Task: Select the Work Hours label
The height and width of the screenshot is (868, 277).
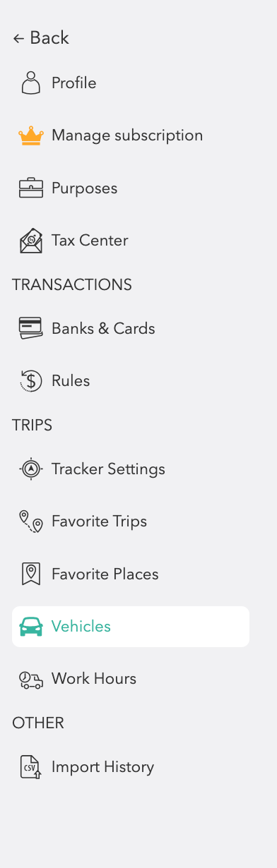Action: tap(94, 679)
